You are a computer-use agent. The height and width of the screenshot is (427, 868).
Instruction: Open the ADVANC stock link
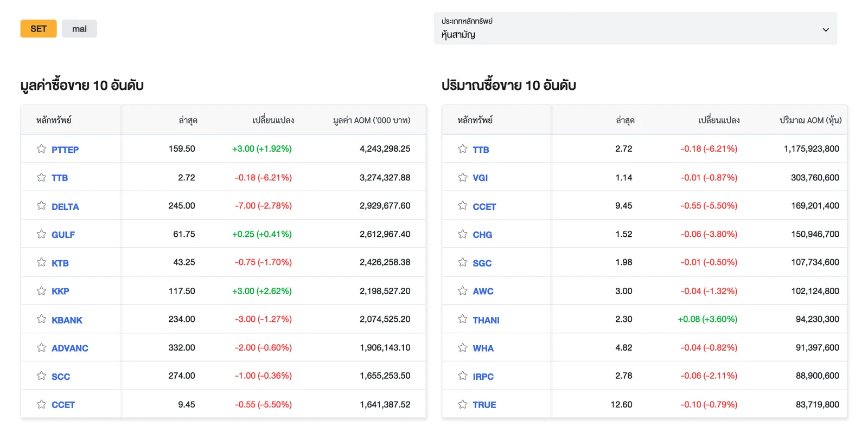(x=70, y=348)
